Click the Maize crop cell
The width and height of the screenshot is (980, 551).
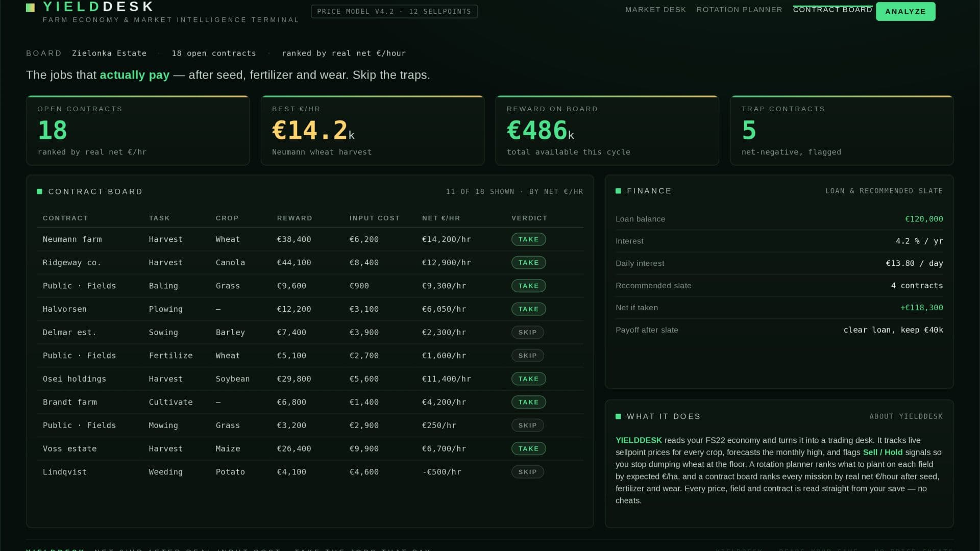point(228,449)
